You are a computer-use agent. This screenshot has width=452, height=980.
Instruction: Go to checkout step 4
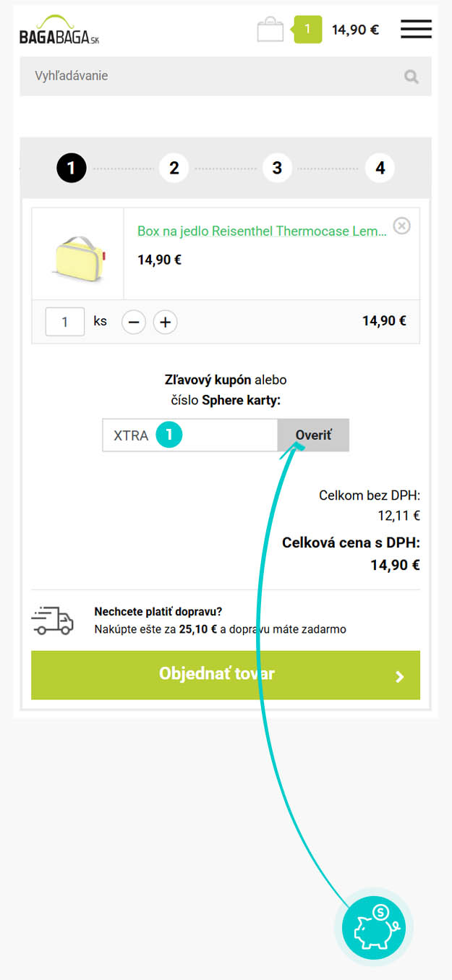[x=380, y=169]
